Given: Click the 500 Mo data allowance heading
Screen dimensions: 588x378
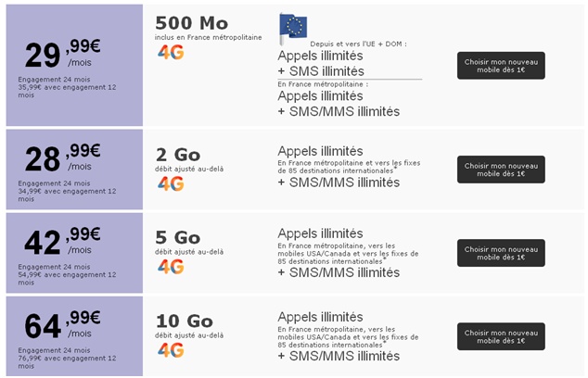Looking at the screenshot, I should click(192, 23).
